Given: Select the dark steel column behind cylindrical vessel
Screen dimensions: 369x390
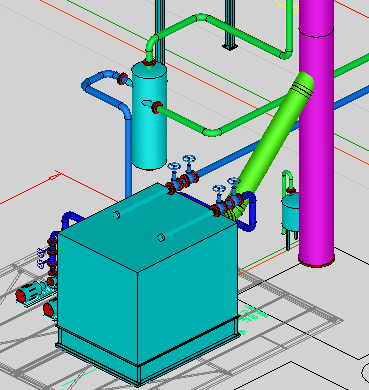Looking at the screenshot, I should [x=160, y=32].
